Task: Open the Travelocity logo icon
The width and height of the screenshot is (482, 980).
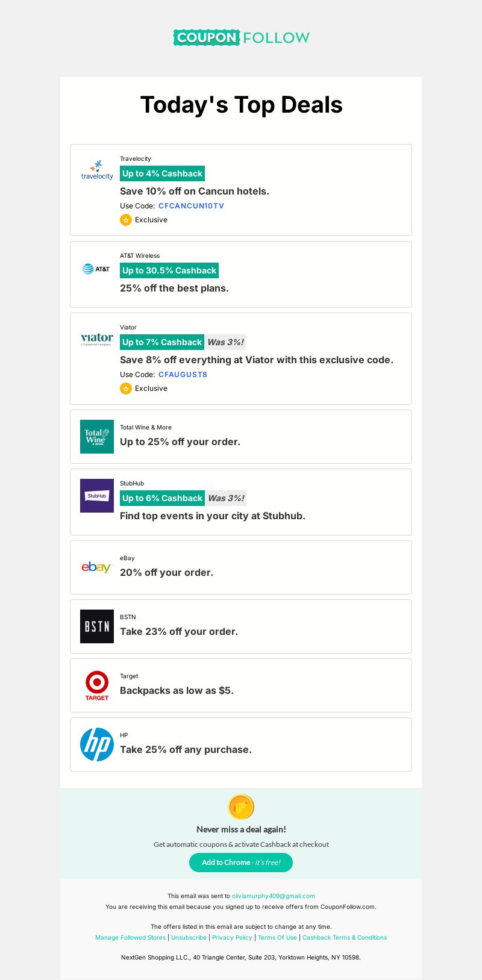Action: coord(97,170)
